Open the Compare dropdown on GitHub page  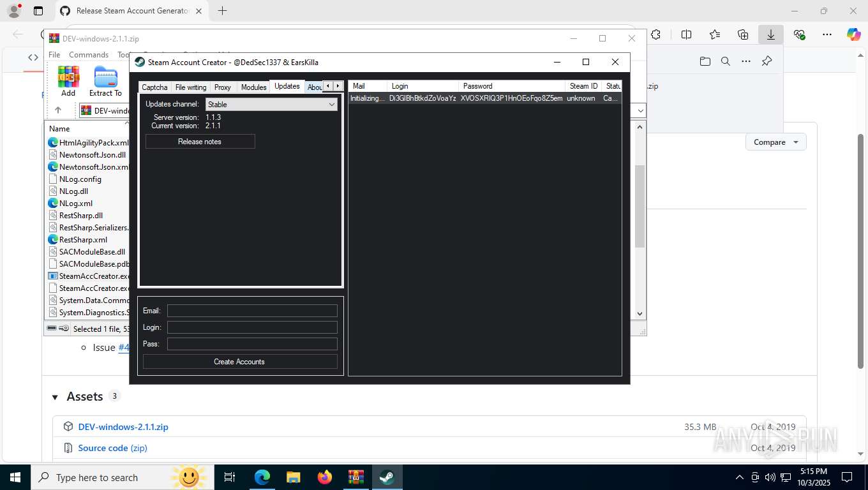click(x=775, y=142)
